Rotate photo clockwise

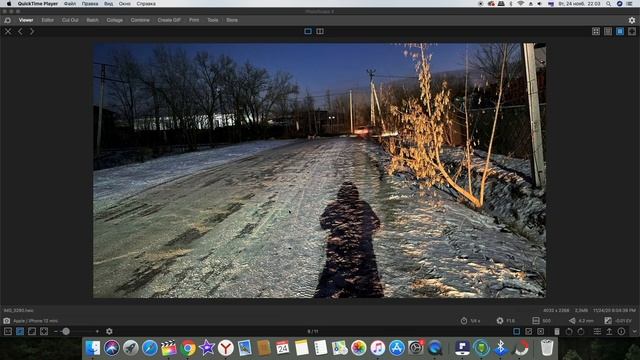point(581,331)
